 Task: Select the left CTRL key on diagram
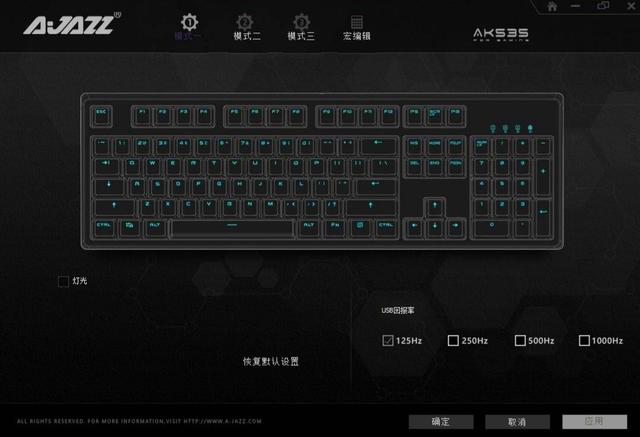point(104,228)
